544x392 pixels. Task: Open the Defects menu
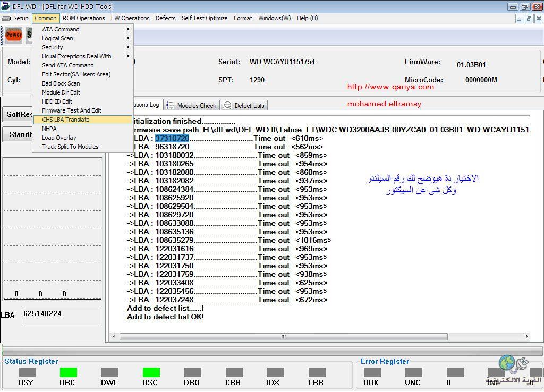pyautogui.click(x=166, y=18)
